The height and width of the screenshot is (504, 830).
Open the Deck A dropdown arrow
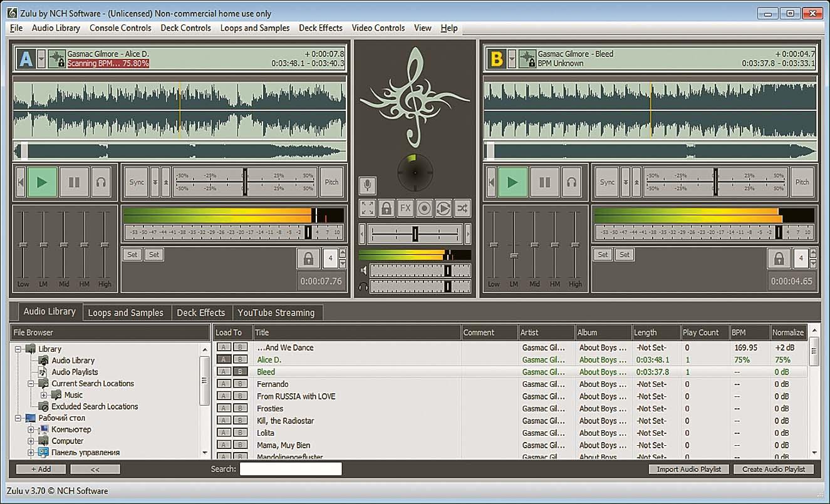(41, 59)
